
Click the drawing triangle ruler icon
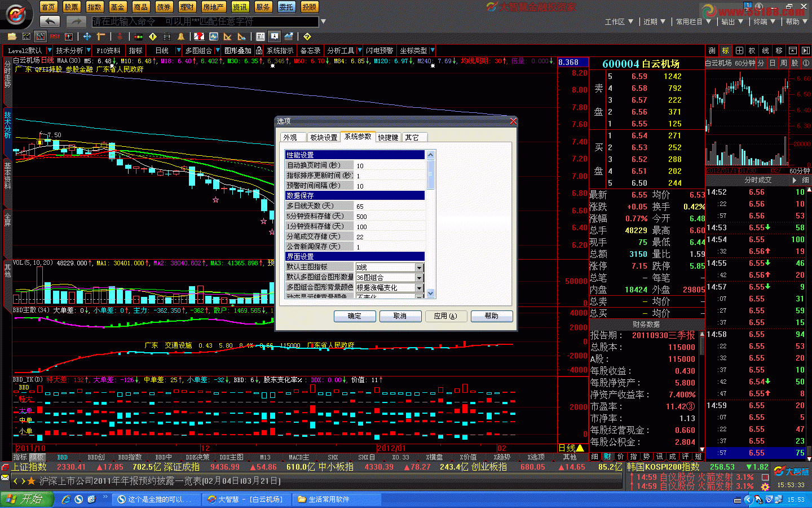pos(227,37)
